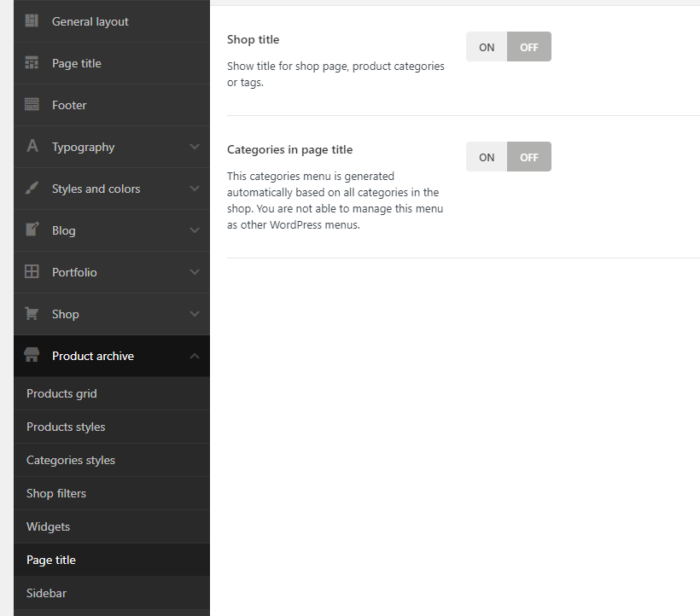Click the General layout grid icon
Image resolution: width=700 pixels, height=616 pixels.
point(32,20)
